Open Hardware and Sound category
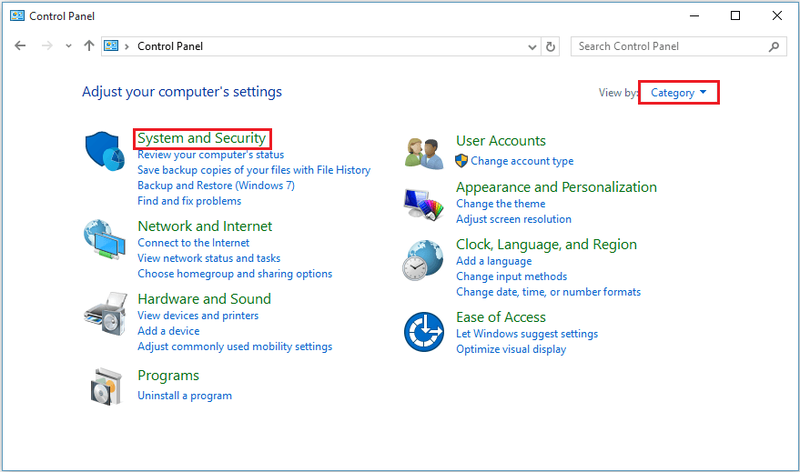 (x=204, y=299)
